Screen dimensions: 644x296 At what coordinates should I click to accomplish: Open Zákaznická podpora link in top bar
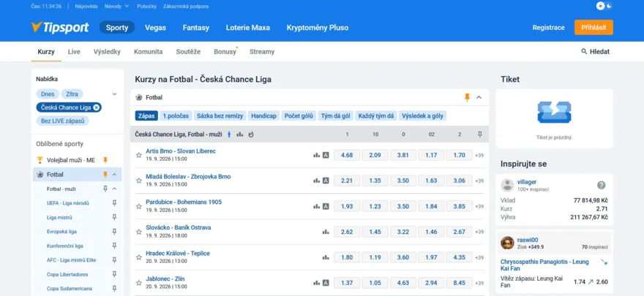coord(186,6)
